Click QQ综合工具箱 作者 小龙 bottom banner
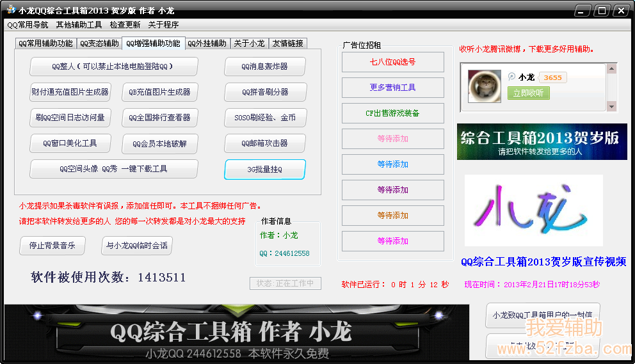This screenshot has width=635, height=364. [236, 332]
